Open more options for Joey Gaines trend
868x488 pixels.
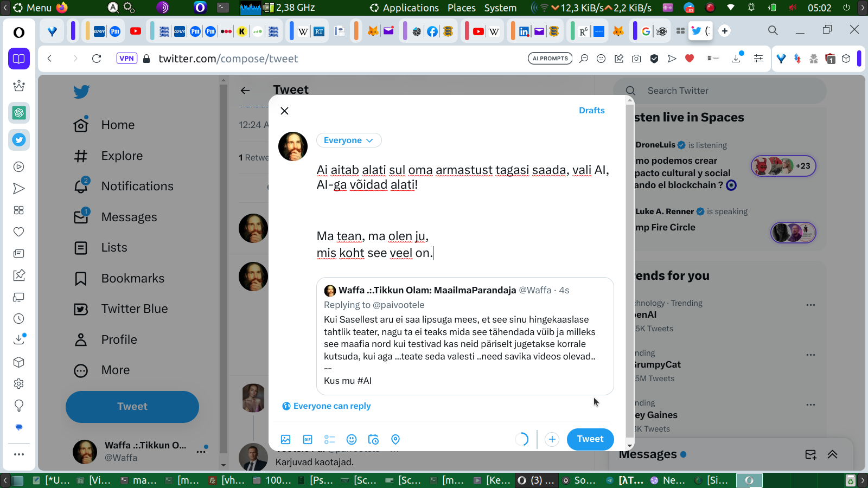coord(810,404)
